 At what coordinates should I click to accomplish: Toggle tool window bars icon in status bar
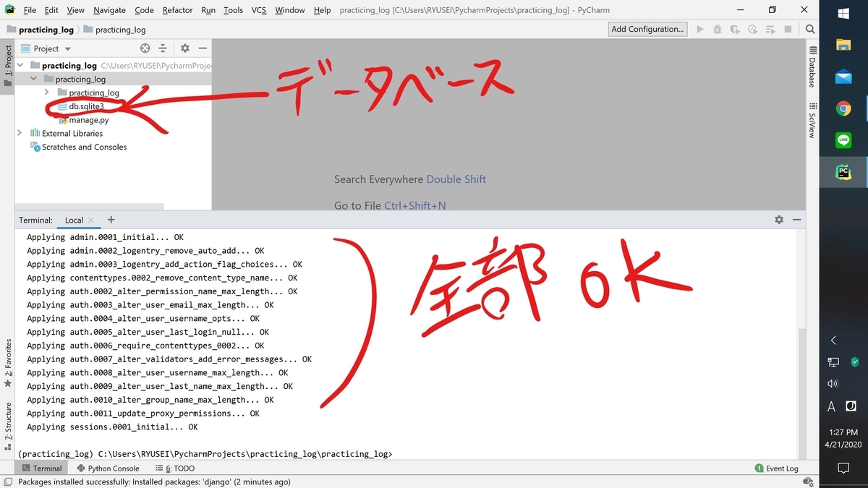pos(7,481)
